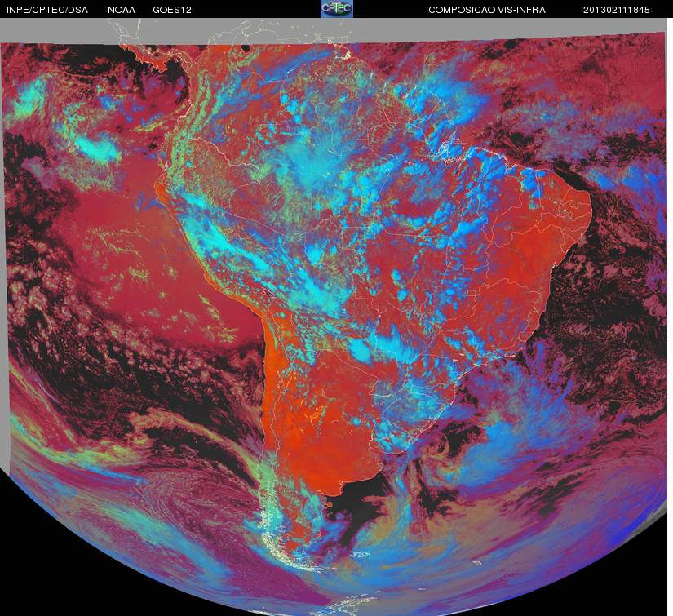Click the CPTEC logo in header
Image resolution: width=673 pixels, height=616 pixels.
[x=337, y=9]
